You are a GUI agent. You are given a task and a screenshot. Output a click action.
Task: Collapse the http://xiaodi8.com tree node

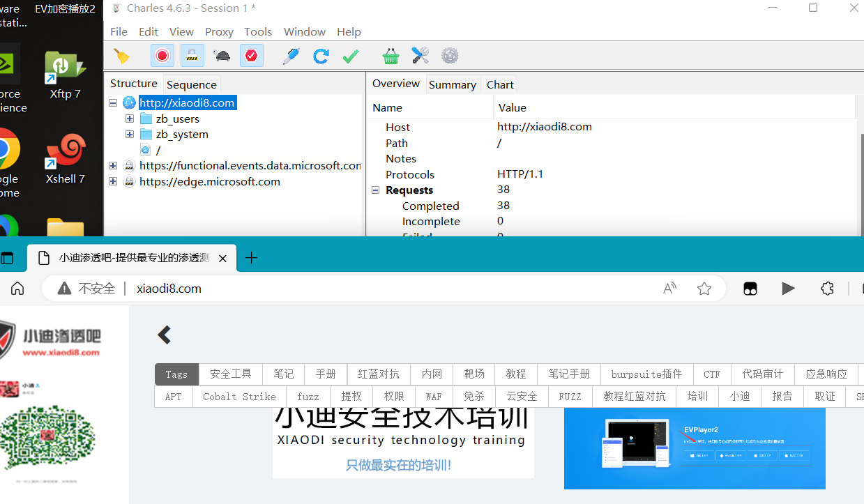(x=113, y=102)
